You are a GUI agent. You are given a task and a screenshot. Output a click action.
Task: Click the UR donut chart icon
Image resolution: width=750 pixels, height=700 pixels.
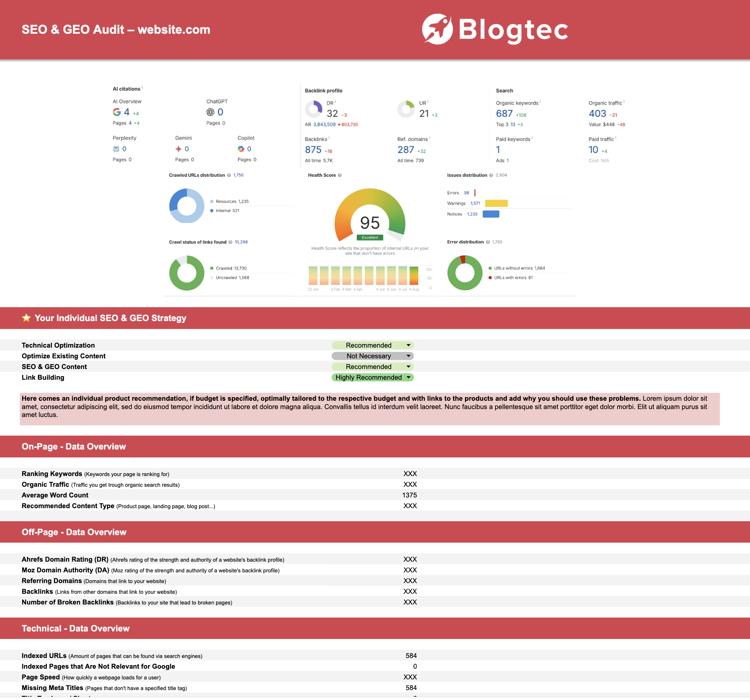tap(406, 109)
